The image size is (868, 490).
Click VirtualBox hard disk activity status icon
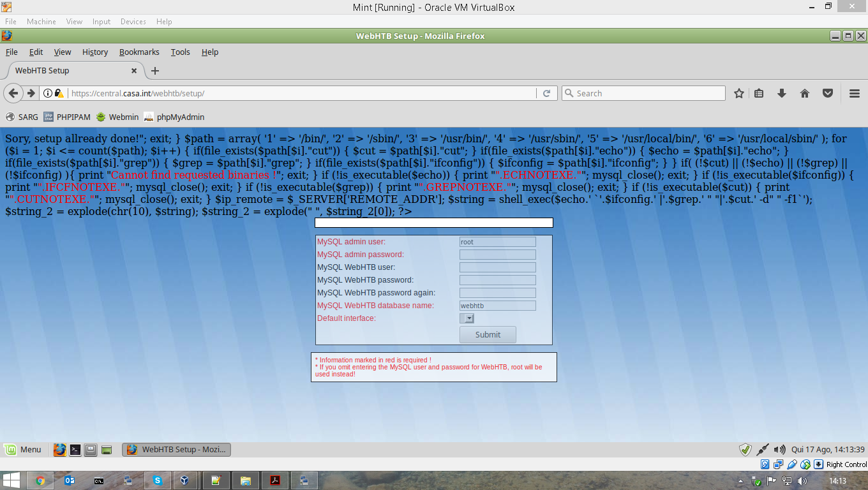pos(765,464)
